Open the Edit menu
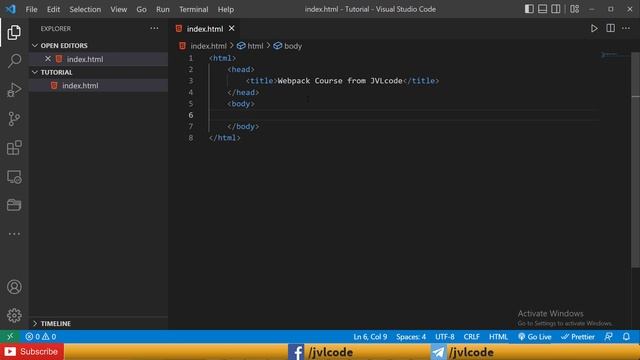Screen dimensions: 640x360 click(53, 9)
